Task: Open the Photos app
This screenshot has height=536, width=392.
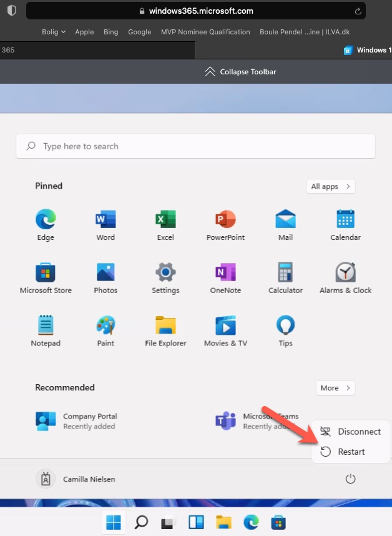Action: coord(105,277)
